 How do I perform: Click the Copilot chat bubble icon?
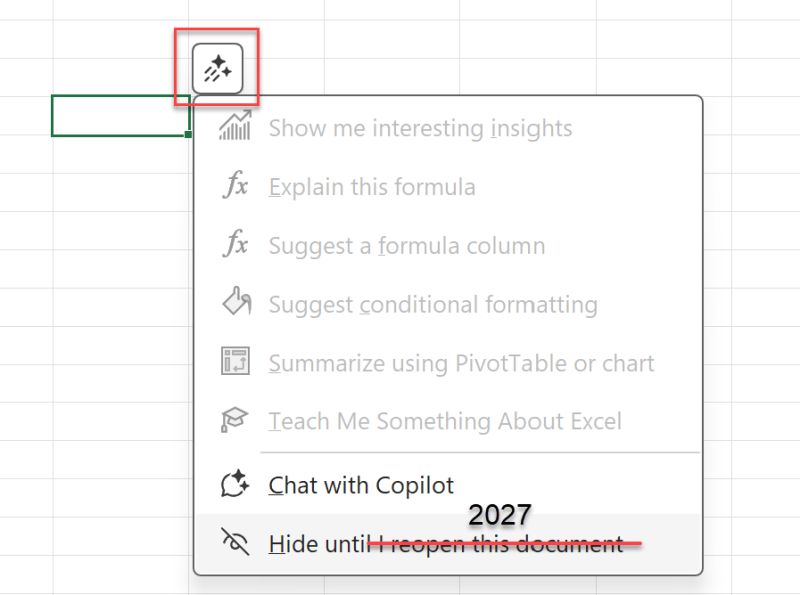point(235,486)
